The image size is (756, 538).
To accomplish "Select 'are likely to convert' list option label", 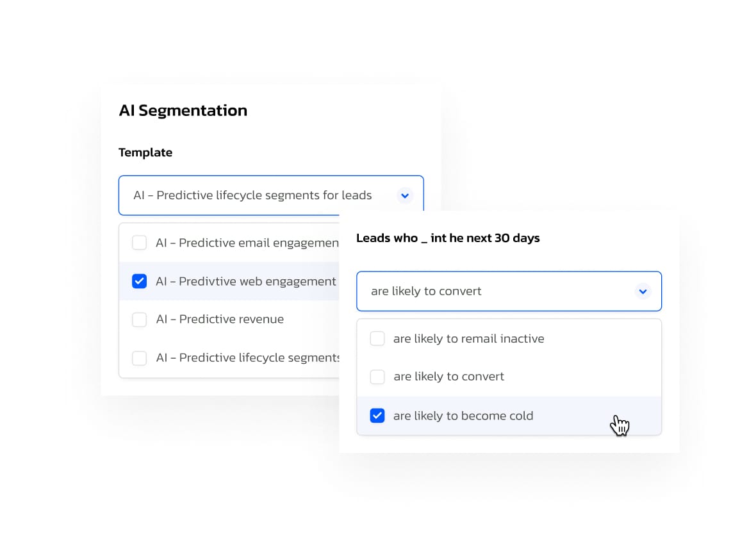I will 449,377.
